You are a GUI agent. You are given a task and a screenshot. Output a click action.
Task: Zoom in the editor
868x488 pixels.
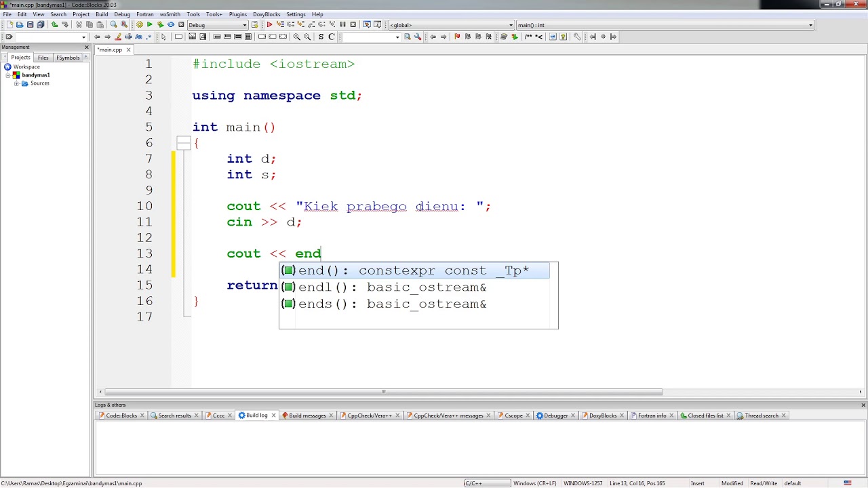[x=296, y=37]
